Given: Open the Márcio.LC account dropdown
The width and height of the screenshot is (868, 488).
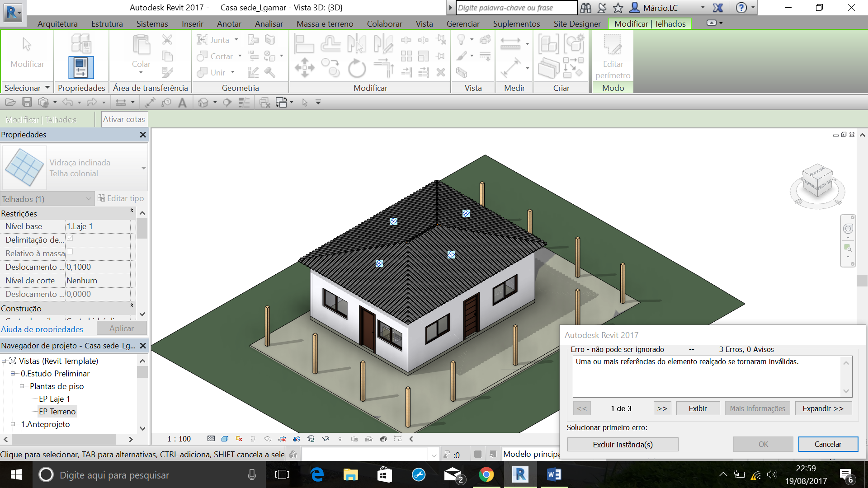Looking at the screenshot, I should click(703, 8).
